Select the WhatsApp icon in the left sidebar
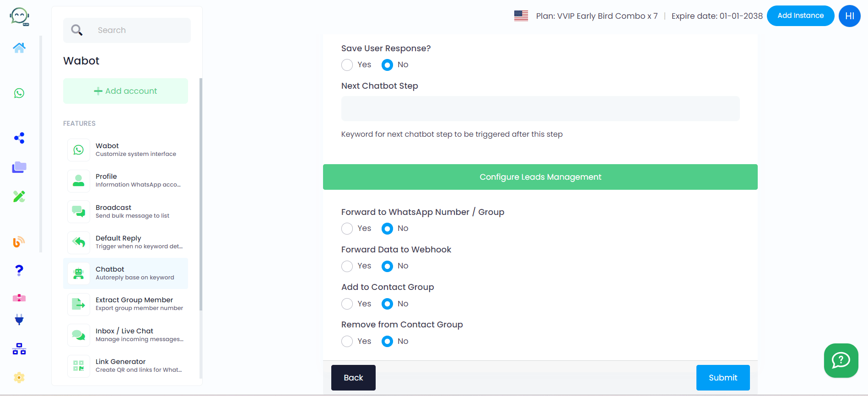Image resolution: width=868 pixels, height=396 pixels. point(19,94)
